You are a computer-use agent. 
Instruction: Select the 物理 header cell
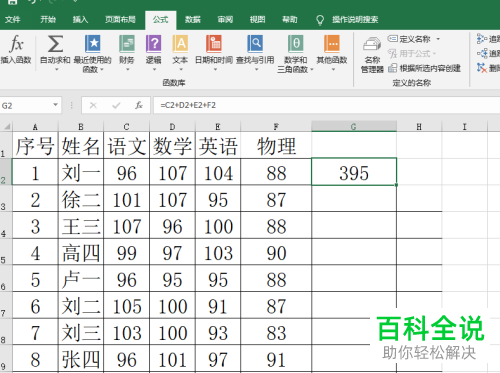[276, 145]
